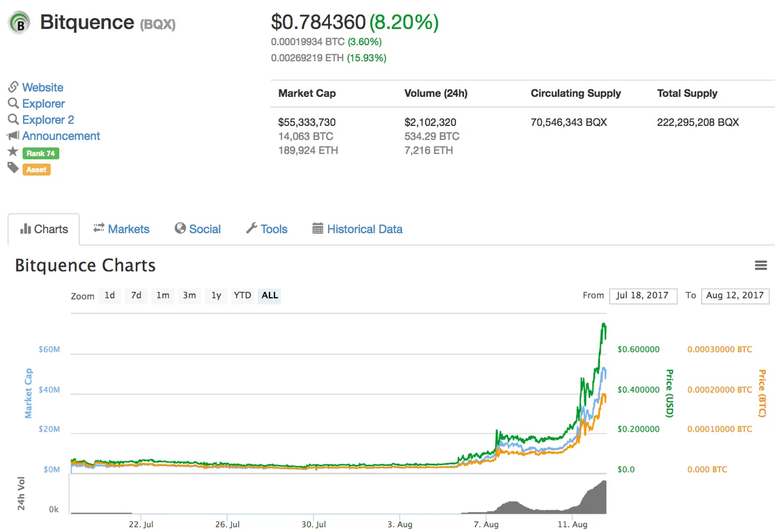Click the (8.20%) change value
Screen dimensions: 775x532
(x=404, y=22)
